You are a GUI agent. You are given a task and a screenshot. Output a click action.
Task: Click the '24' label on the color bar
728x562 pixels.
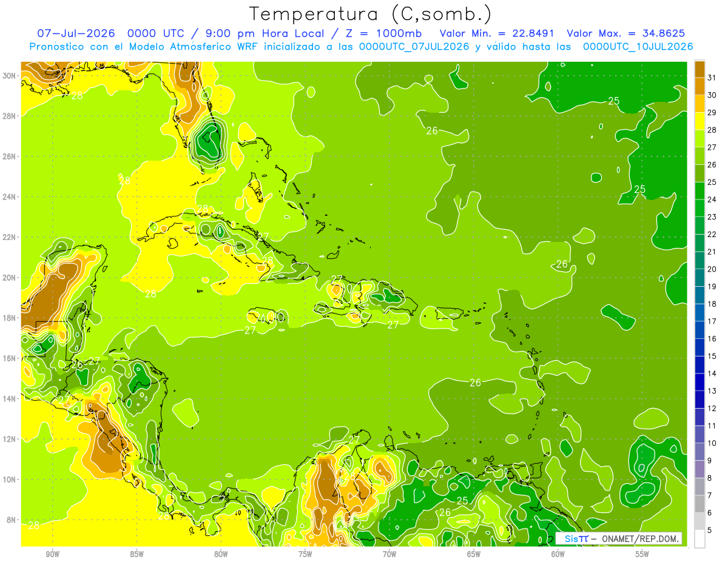point(712,200)
